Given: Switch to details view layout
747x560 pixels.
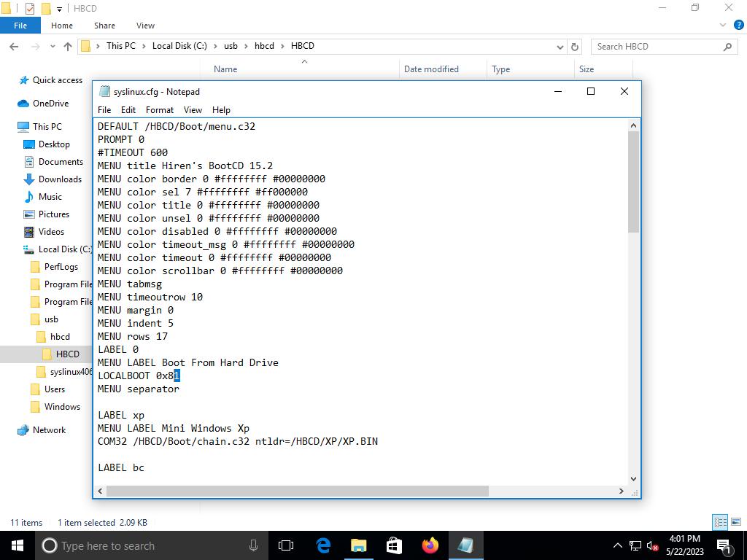Looking at the screenshot, I should [720, 522].
